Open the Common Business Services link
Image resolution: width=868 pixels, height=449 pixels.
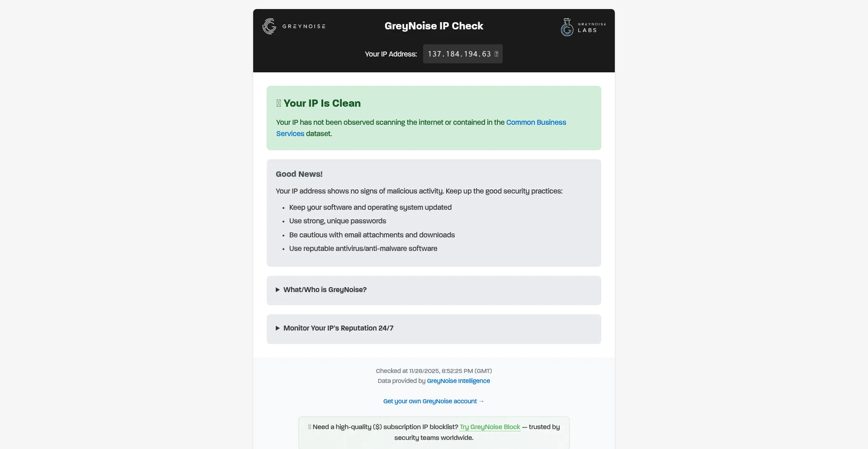536,123
